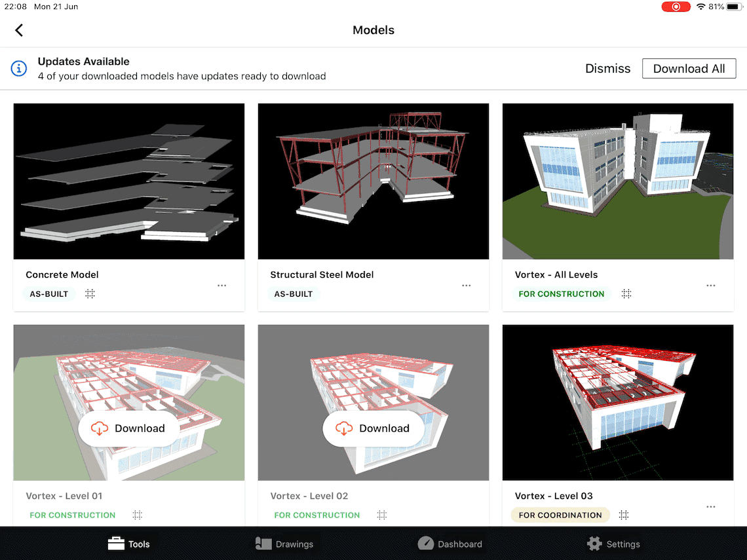This screenshot has height=560, width=747.
Task: Tap the Updates Available info icon
Action: (19, 69)
